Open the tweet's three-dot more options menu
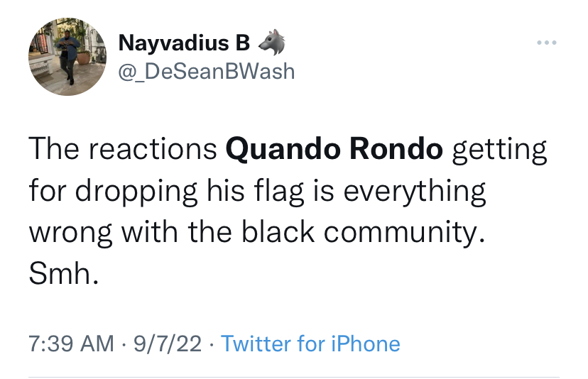588x379 pixels. pos(547,44)
